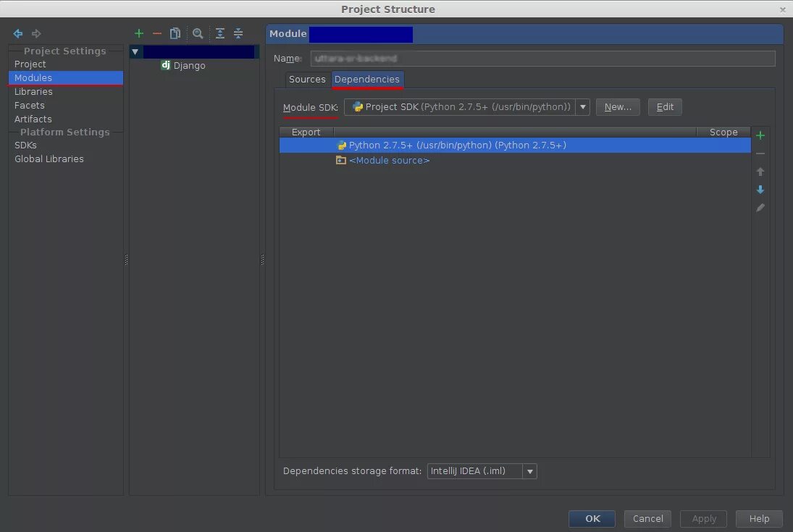Click into the module Name field

pyautogui.click(x=542, y=58)
